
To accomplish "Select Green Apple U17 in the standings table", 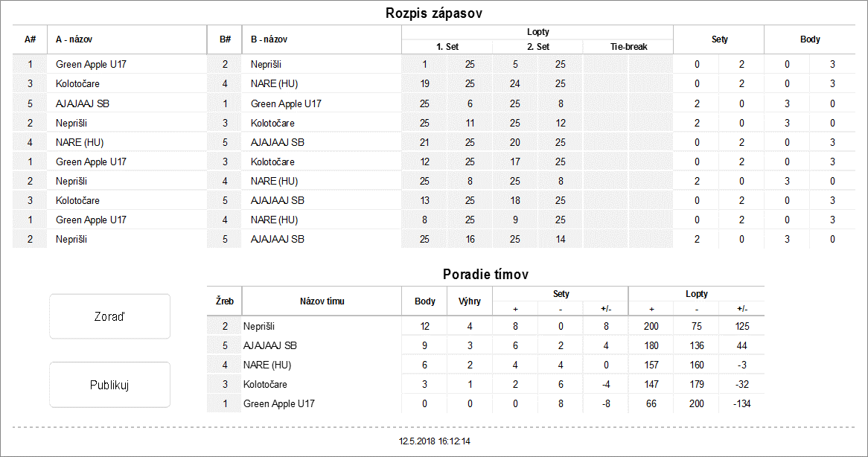I will (279, 403).
